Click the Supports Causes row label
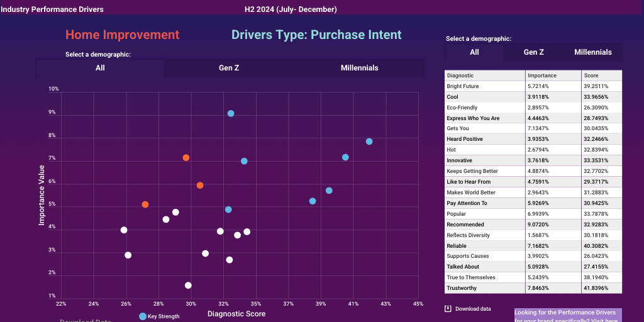The height and width of the screenshot is (322, 644). [x=468, y=257]
